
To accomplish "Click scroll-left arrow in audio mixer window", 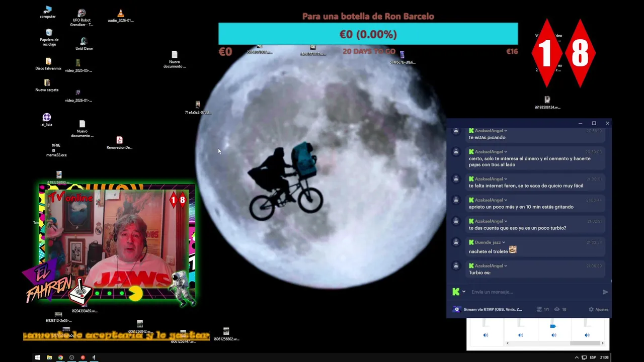I will point(507,343).
